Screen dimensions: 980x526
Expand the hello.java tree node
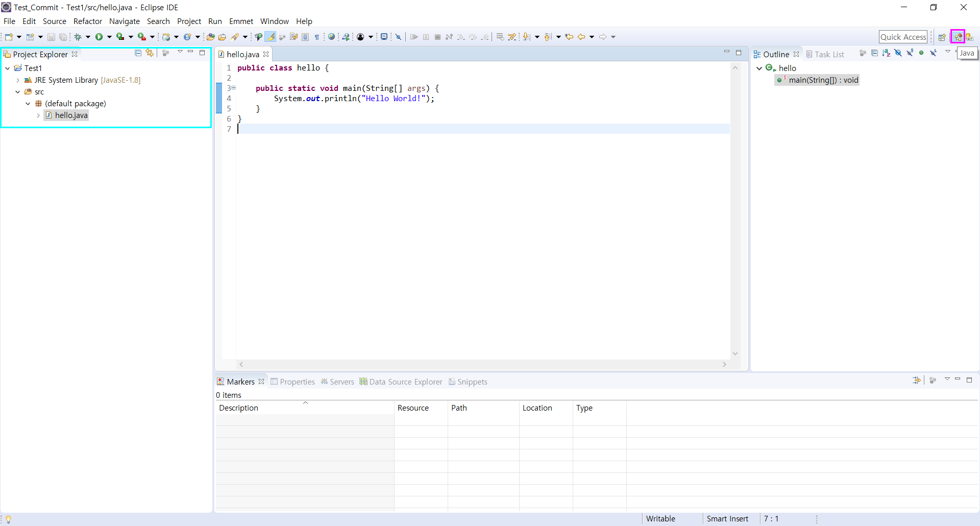coord(38,115)
